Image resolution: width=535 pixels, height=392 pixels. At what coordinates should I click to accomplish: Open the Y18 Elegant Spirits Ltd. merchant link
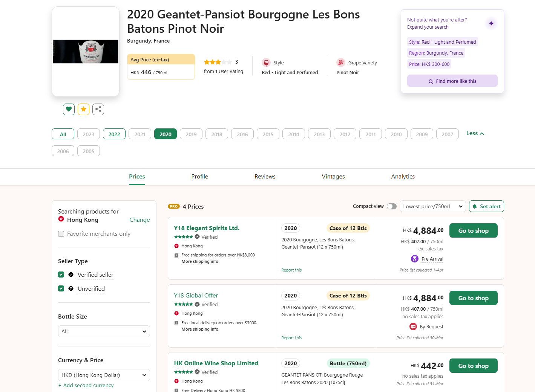click(x=207, y=228)
